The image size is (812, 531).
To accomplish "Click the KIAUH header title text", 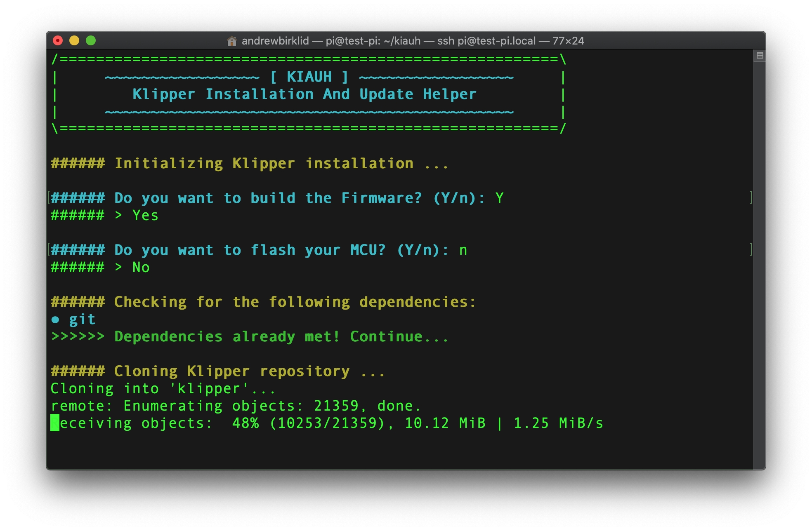I will pos(309,77).
